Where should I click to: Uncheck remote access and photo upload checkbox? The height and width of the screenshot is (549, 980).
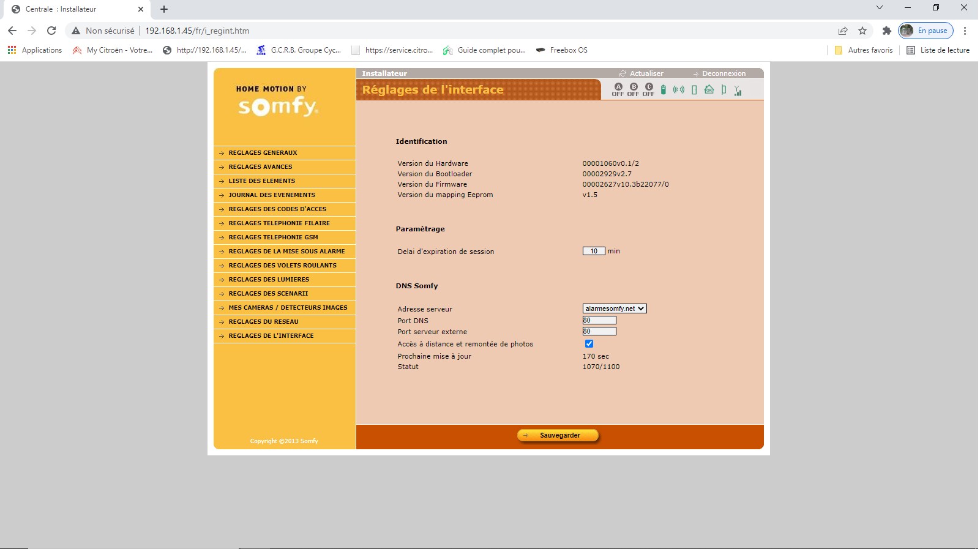[x=589, y=344]
